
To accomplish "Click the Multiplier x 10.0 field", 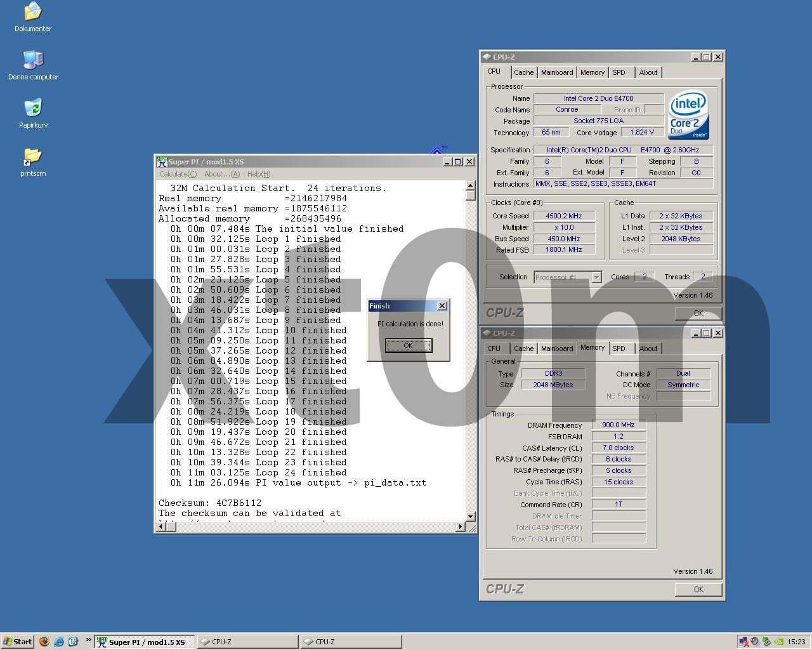I will 564,227.
